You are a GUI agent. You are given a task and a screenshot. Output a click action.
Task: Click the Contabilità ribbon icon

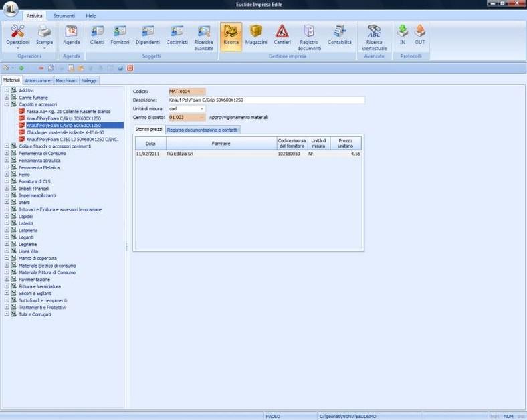[339, 34]
